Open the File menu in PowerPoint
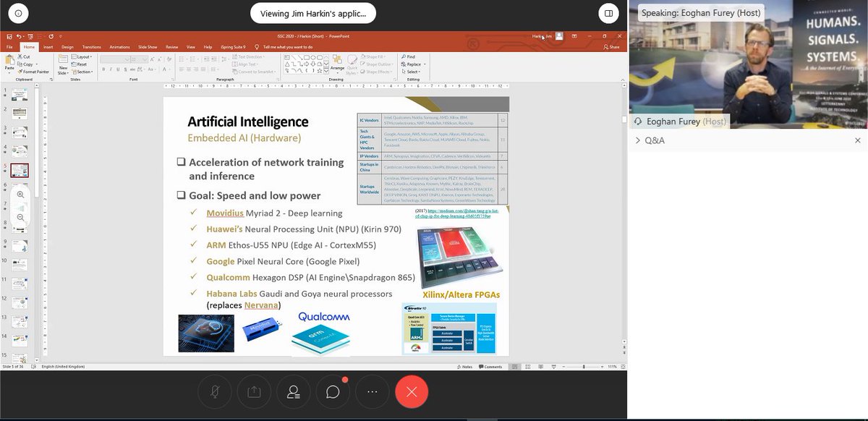 (9, 46)
